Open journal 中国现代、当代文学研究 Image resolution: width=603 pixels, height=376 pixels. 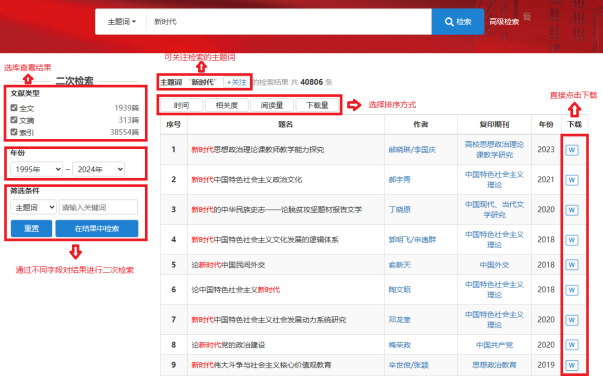[x=494, y=210]
